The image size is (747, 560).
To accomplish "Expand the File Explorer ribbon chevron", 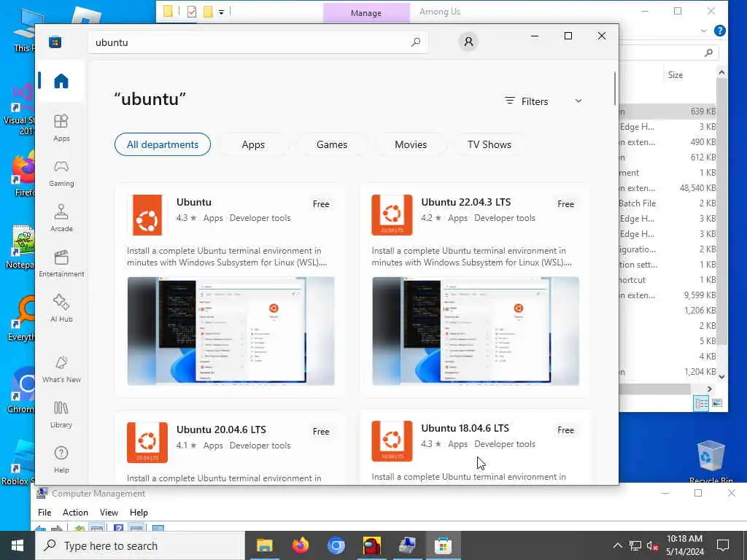I will [x=704, y=31].
